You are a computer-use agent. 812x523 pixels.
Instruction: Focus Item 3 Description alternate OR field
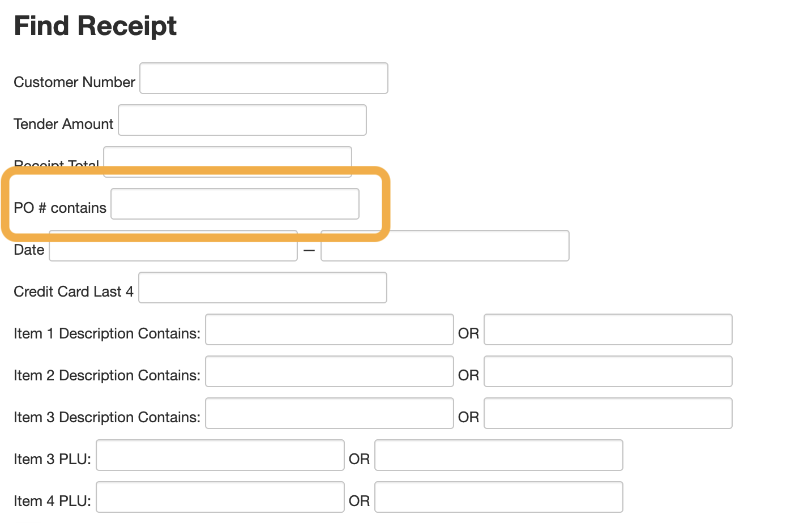(x=608, y=413)
